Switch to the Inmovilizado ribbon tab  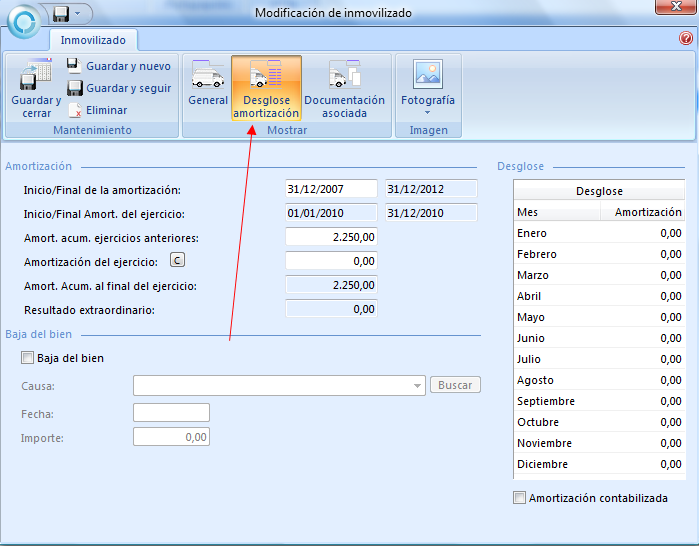click(93, 40)
